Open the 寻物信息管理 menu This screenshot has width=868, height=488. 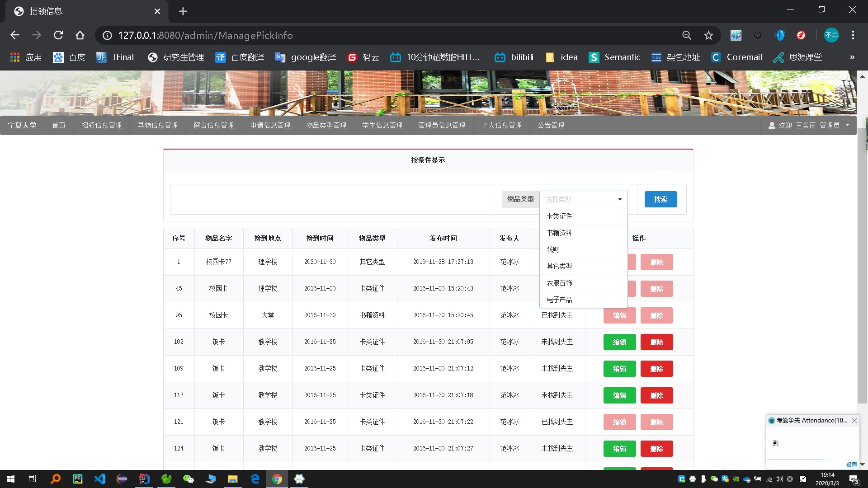(x=157, y=125)
